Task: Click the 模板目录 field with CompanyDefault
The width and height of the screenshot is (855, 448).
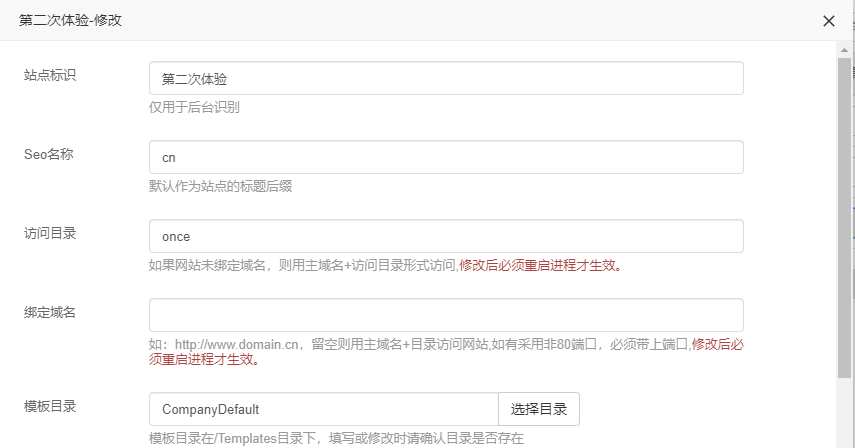Action: (x=323, y=409)
